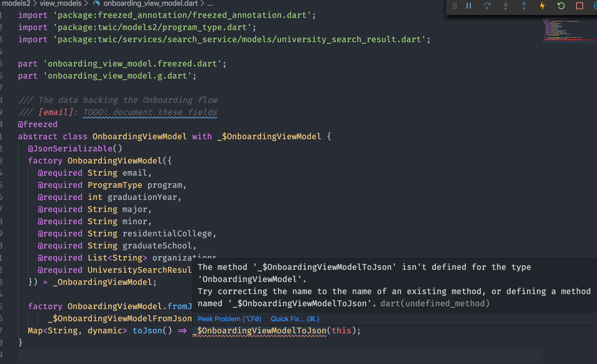Click the List<String> type annotation
Viewport: 597px width, 364px height.
117,258
